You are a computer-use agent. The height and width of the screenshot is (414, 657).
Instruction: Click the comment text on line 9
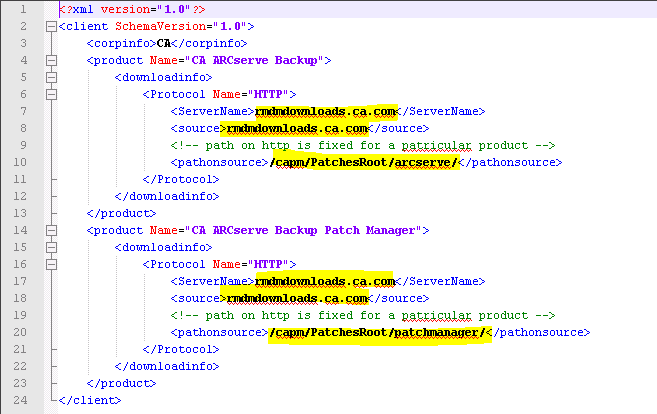[x=363, y=145]
